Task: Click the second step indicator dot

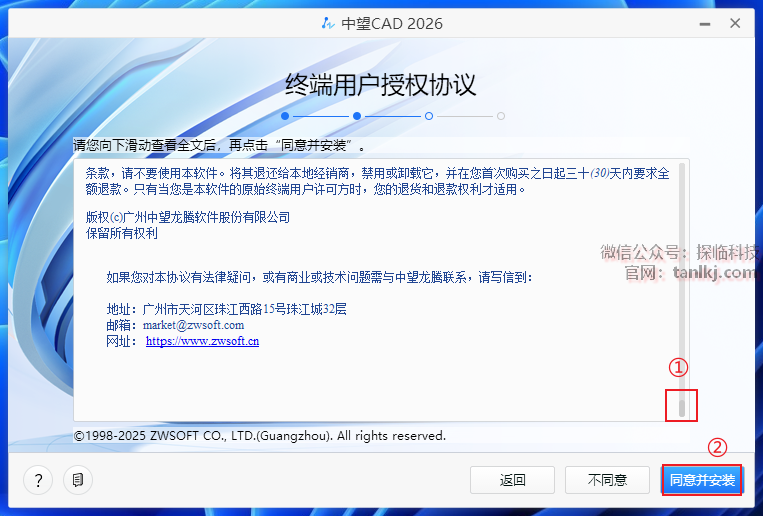Action: (x=357, y=116)
